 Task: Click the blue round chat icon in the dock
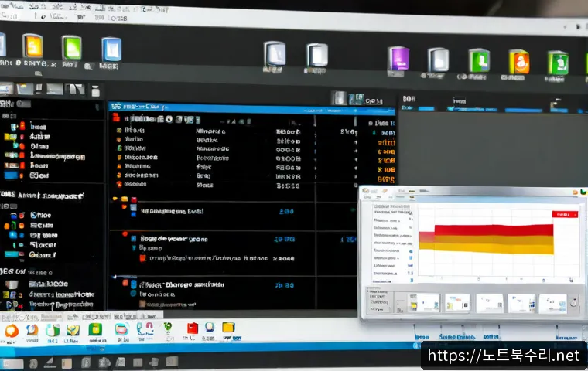[x=210, y=328]
